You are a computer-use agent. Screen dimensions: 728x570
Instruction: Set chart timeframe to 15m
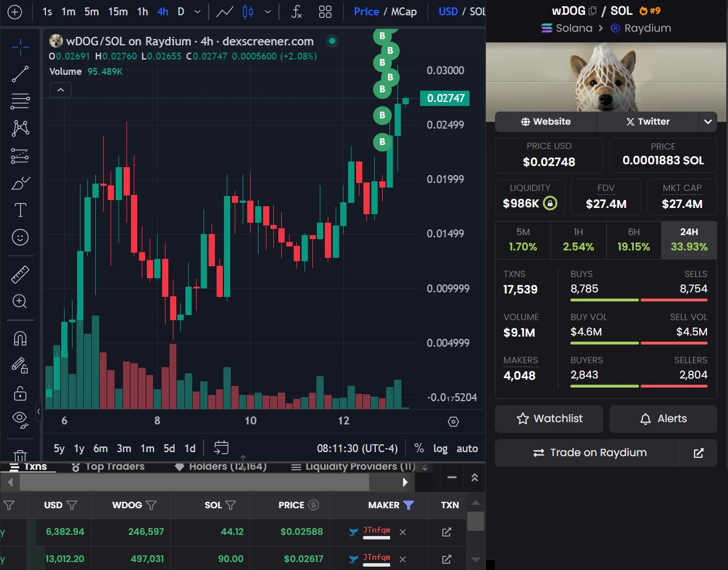tap(118, 11)
